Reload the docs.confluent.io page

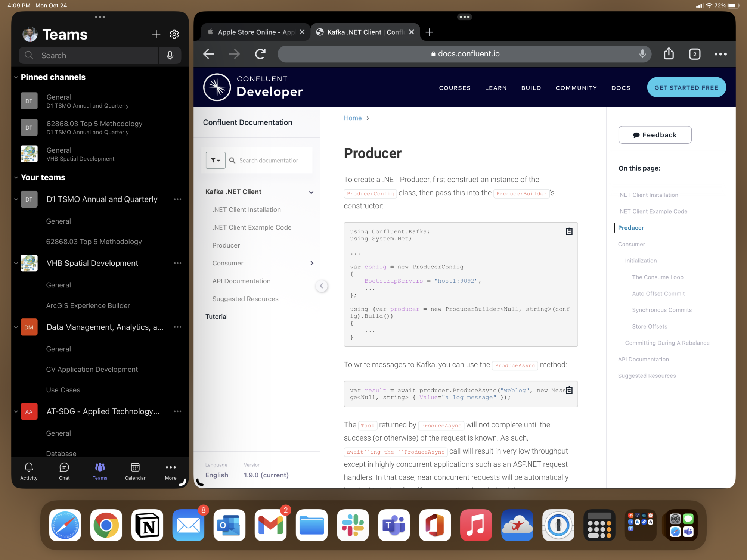[x=260, y=54]
